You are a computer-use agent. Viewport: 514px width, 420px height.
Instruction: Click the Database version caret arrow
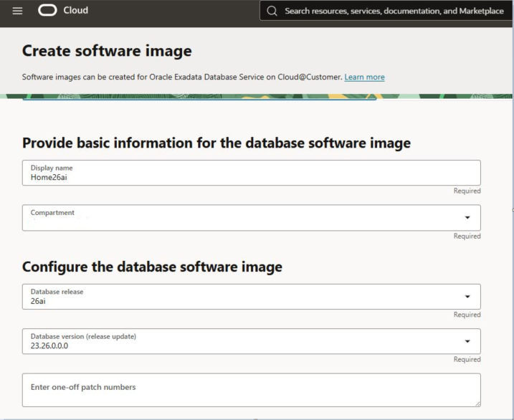[467, 341]
